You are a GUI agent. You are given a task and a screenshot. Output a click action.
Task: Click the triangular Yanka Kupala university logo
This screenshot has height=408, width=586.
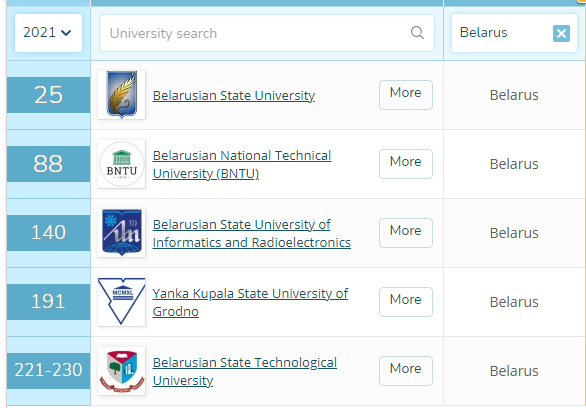click(121, 302)
